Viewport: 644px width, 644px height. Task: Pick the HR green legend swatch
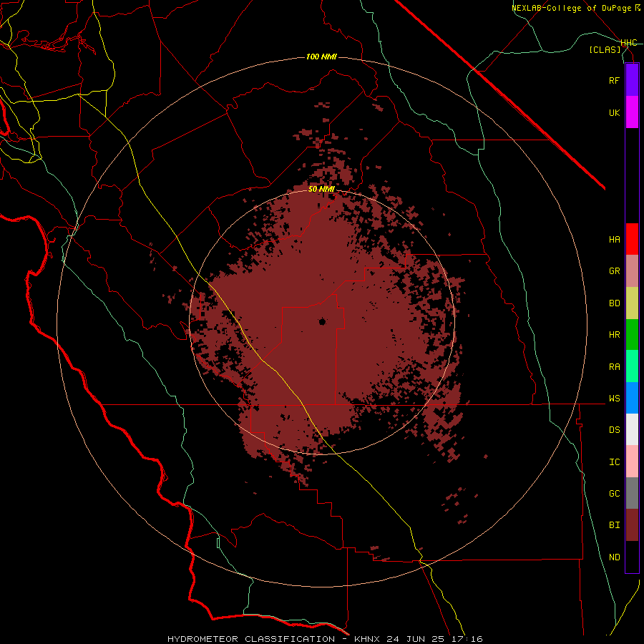pos(632,334)
